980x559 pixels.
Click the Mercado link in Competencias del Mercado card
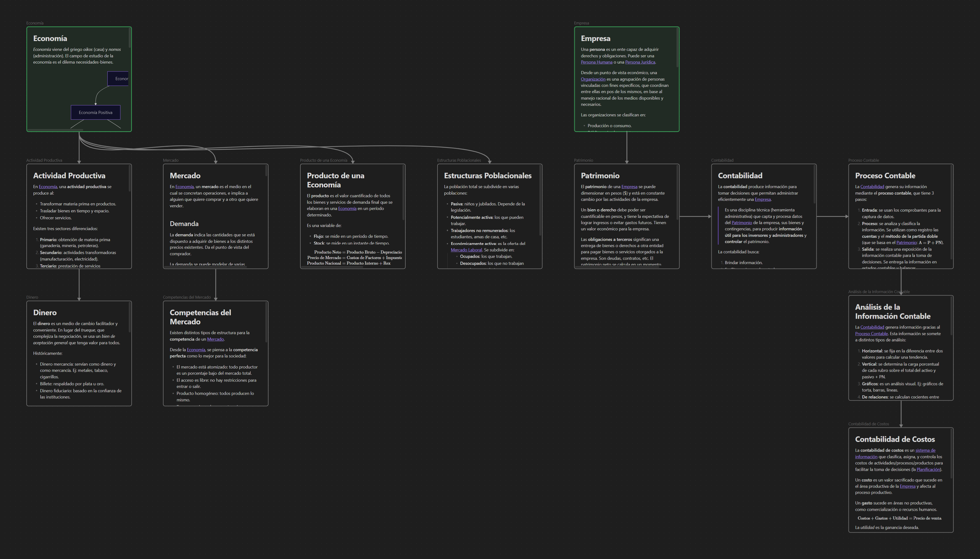(215, 339)
